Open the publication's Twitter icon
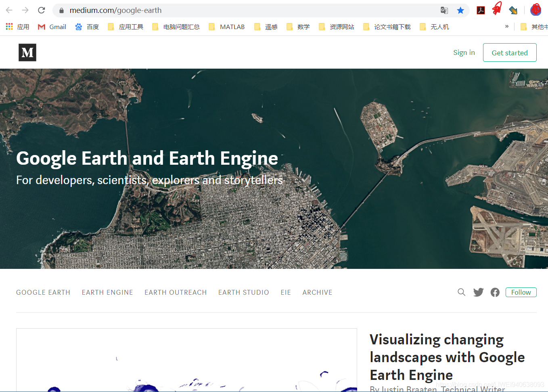The width and height of the screenshot is (548, 392). point(479,292)
